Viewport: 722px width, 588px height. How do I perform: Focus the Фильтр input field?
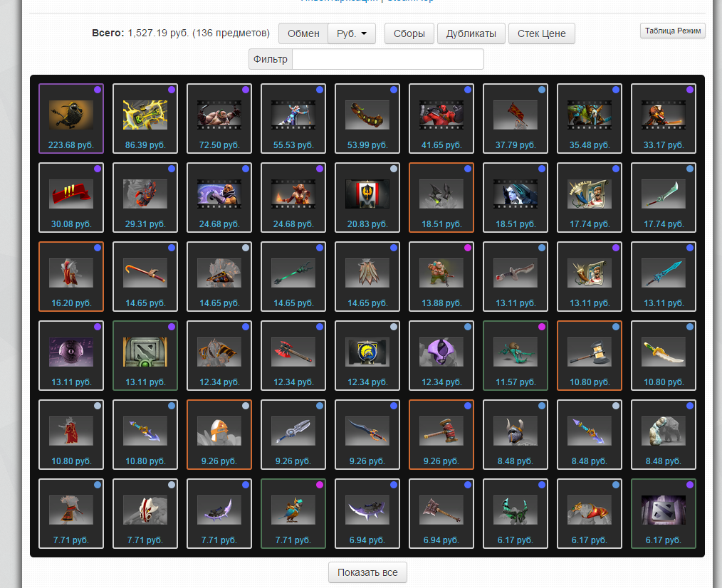[x=388, y=59]
